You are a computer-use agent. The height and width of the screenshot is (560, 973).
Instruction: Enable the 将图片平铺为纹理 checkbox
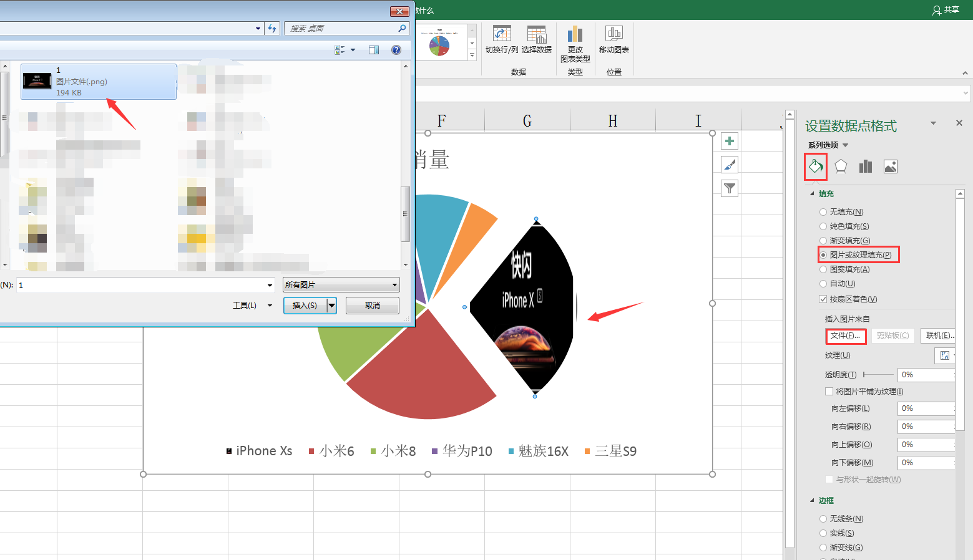click(x=829, y=392)
